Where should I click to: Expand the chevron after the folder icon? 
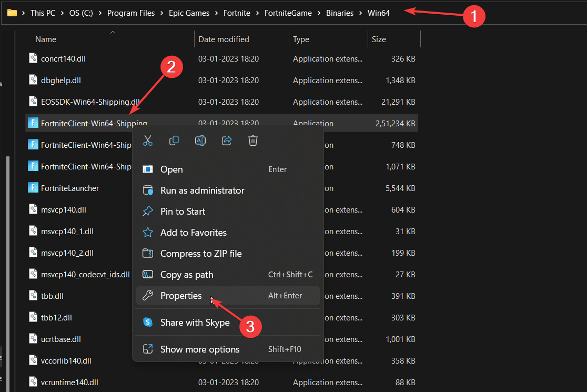pyautogui.click(x=23, y=13)
